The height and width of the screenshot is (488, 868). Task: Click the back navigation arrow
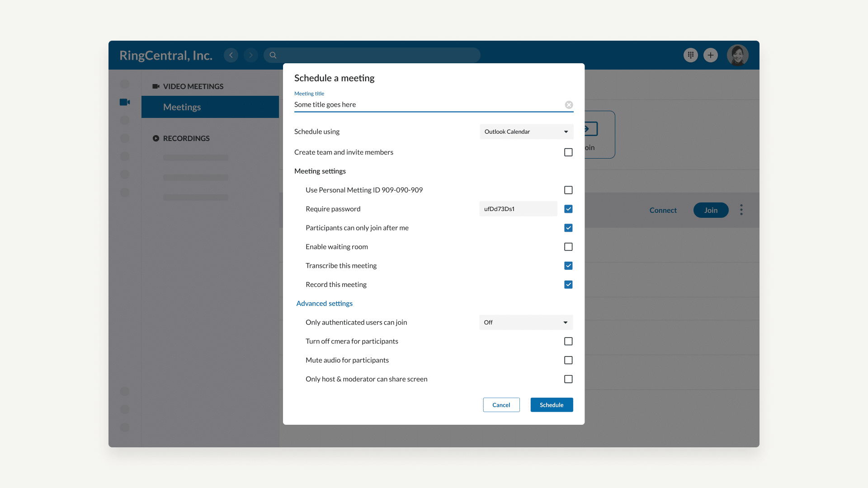[231, 55]
